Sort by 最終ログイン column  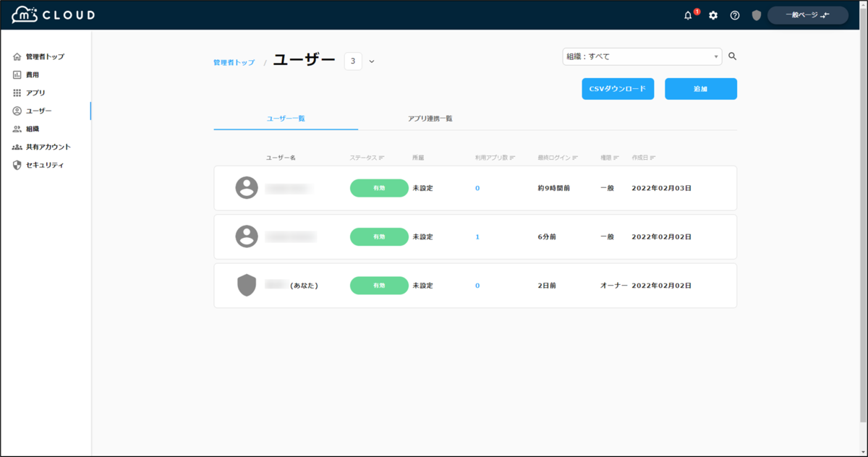(x=558, y=157)
